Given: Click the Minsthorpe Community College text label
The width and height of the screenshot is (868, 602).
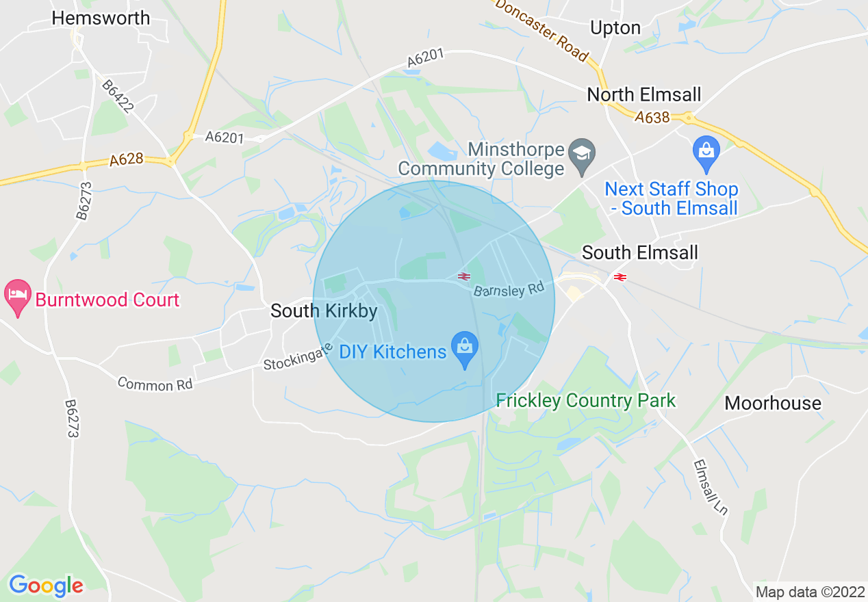Looking at the screenshot, I should 482,159.
